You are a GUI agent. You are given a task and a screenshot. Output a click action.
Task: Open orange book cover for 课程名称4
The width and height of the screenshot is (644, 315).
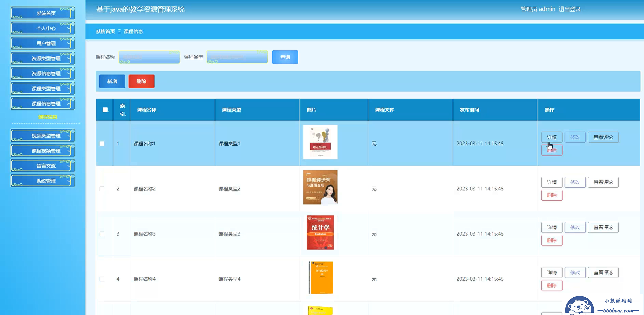(x=321, y=277)
